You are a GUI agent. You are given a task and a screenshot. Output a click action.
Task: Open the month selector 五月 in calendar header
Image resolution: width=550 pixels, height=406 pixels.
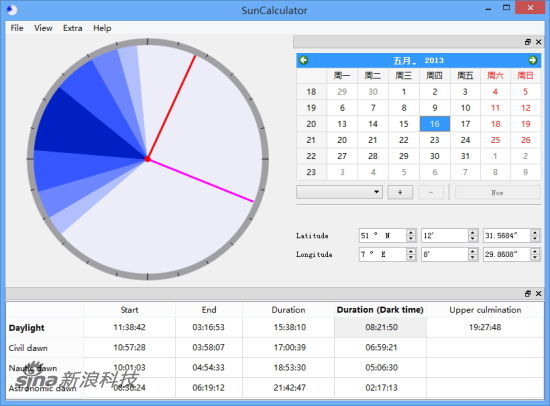[404, 60]
